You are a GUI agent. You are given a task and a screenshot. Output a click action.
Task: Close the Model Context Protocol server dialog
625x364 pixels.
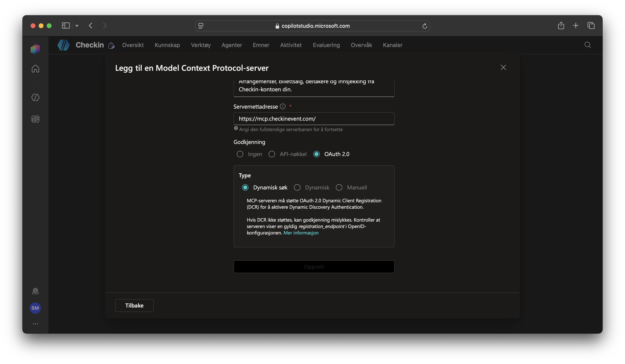click(x=503, y=67)
